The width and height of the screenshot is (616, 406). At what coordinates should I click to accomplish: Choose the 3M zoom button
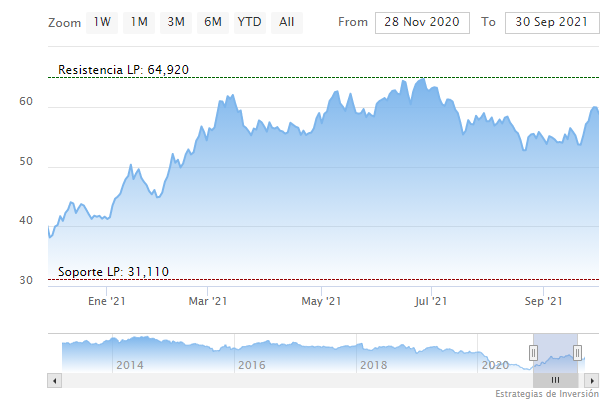point(176,21)
